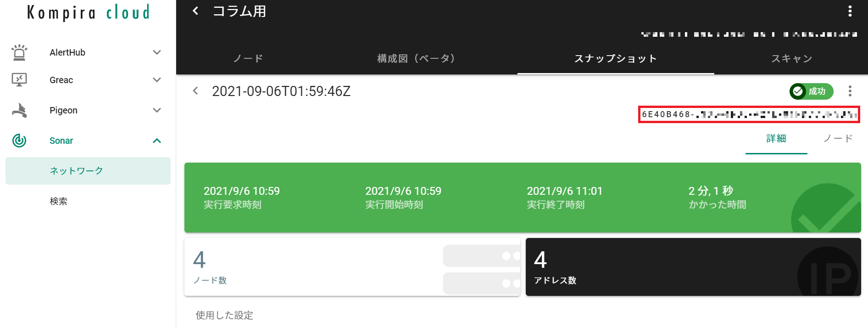Open the 構成図（ベータ） tab
The width and height of the screenshot is (868, 328).
pos(416,59)
